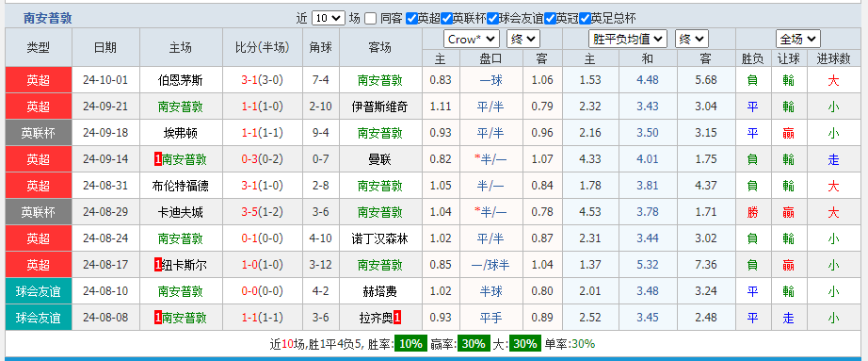Open the Crow* bookmaker dropdown

[x=472, y=40]
